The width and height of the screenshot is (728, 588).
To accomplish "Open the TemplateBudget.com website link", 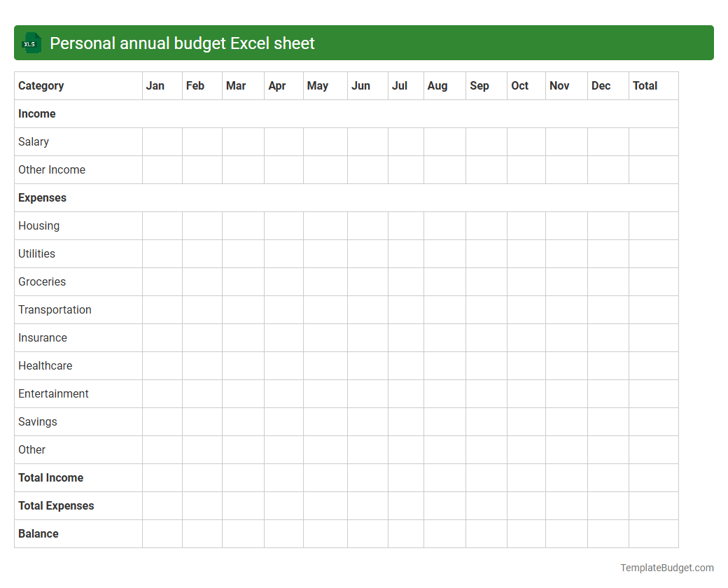I will click(666, 567).
